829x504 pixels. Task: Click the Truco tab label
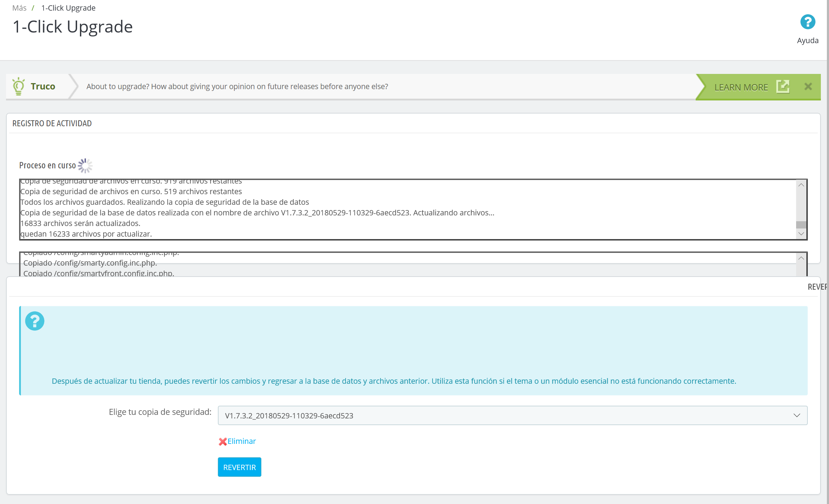click(x=43, y=86)
